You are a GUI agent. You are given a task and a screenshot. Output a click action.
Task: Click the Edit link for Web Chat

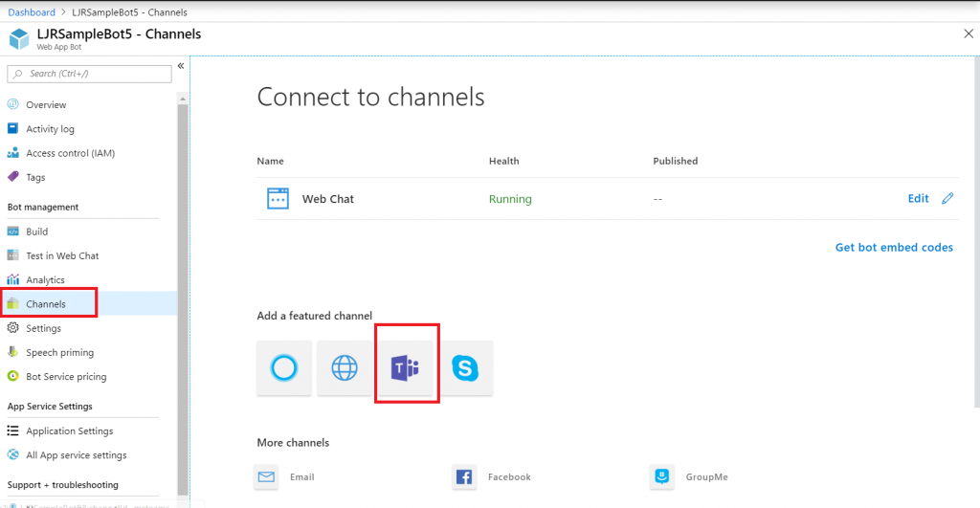pos(918,198)
